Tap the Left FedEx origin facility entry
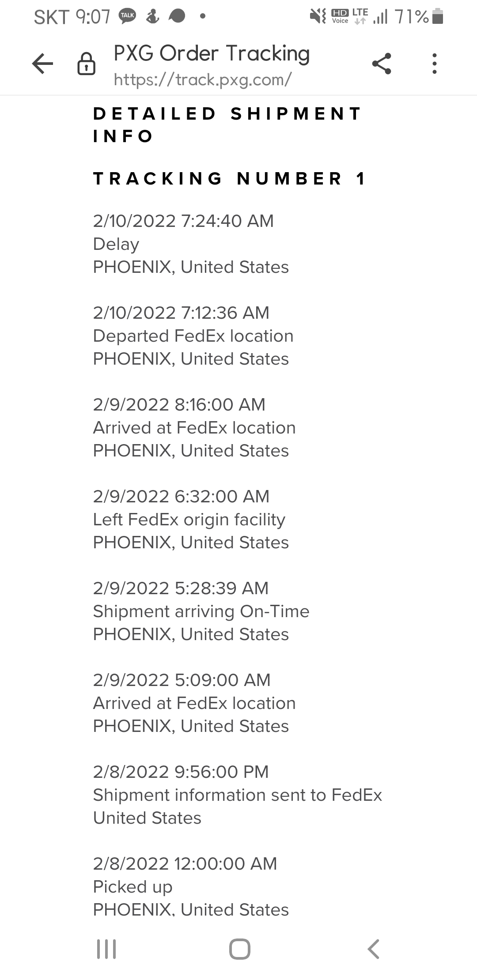 coord(189,520)
